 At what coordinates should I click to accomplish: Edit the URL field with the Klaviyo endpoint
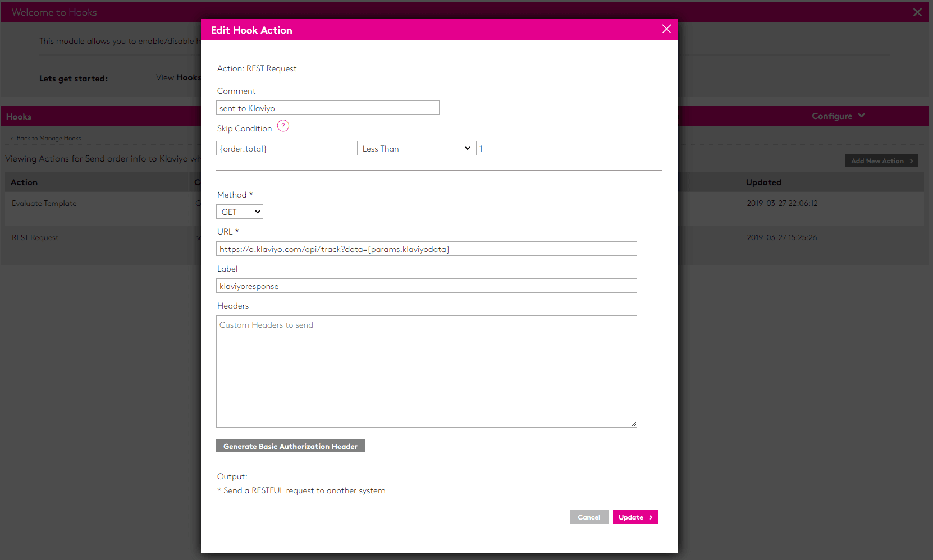[x=426, y=249]
